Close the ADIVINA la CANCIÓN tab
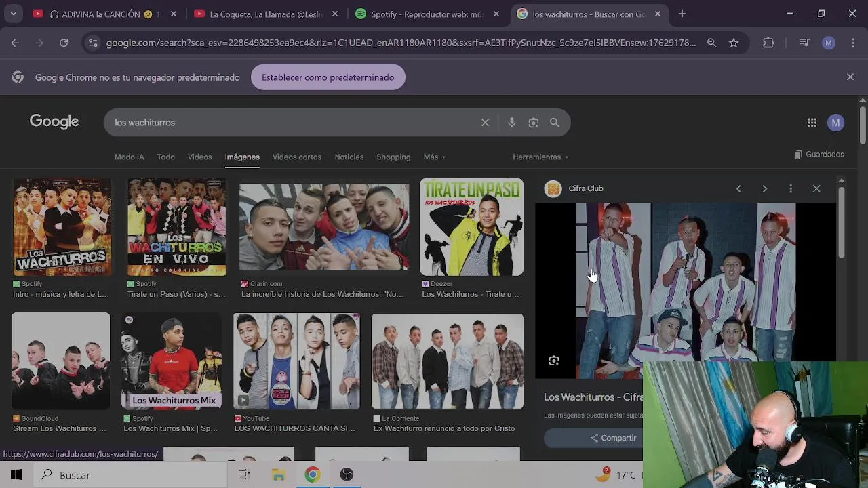This screenshot has width=868, height=488. coord(174,14)
